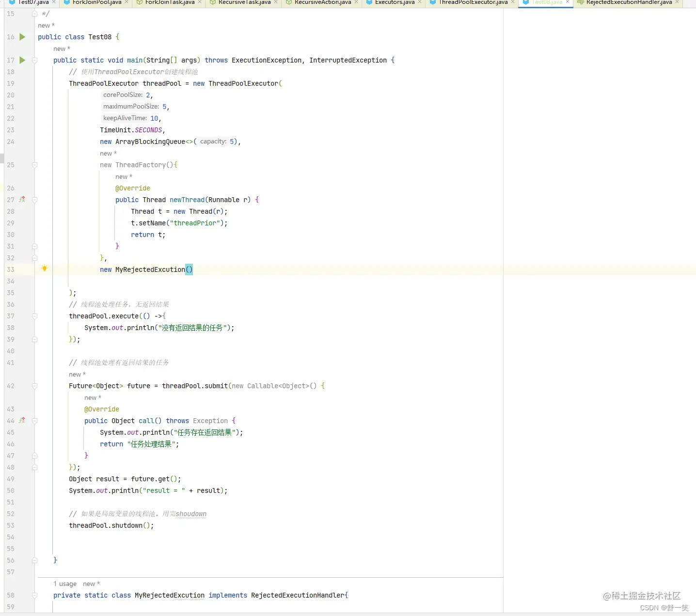The width and height of the screenshot is (696, 616).
Task: Collapse the call() method fold on line 44
Action: [x=34, y=421]
